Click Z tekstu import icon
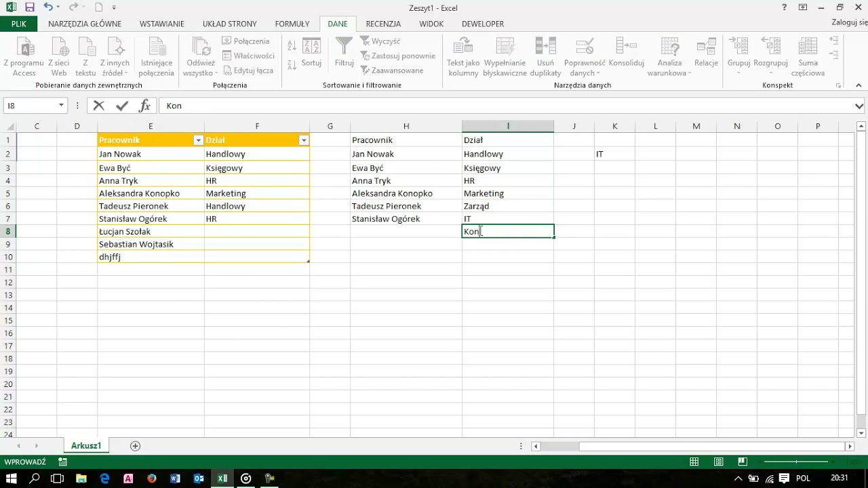This screenshot has width=868, height=488. [x=85, y=56]
